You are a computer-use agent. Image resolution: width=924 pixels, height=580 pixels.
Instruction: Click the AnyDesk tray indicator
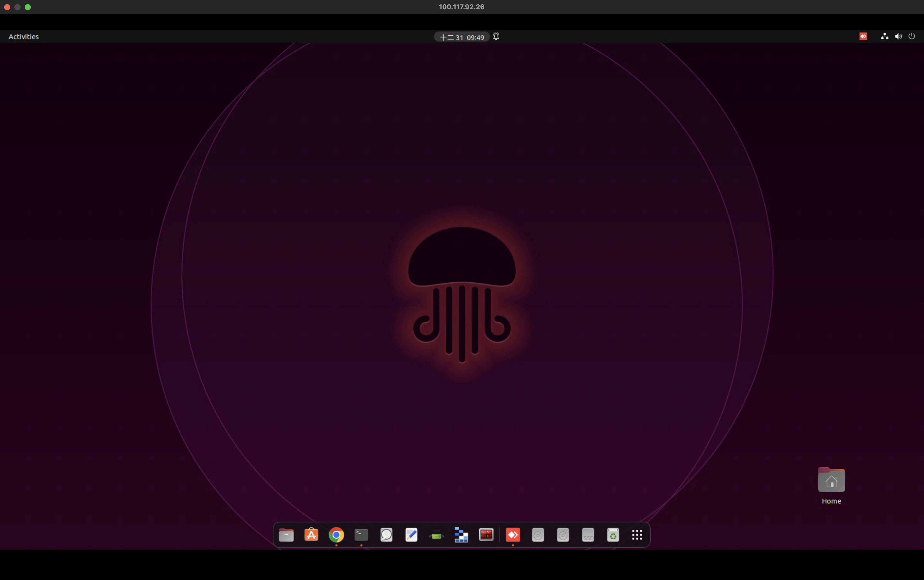(863, 36)
